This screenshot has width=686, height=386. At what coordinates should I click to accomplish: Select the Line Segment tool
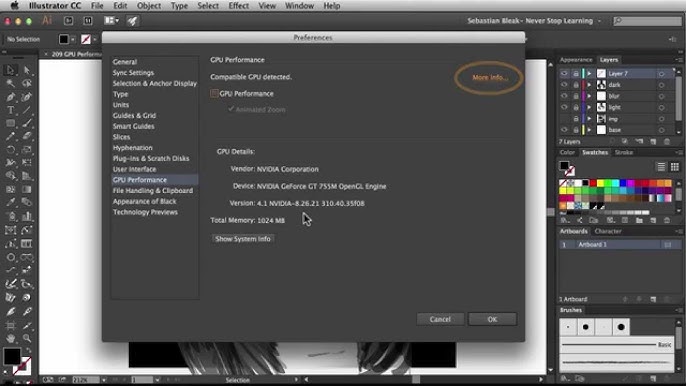pos(27,110)
